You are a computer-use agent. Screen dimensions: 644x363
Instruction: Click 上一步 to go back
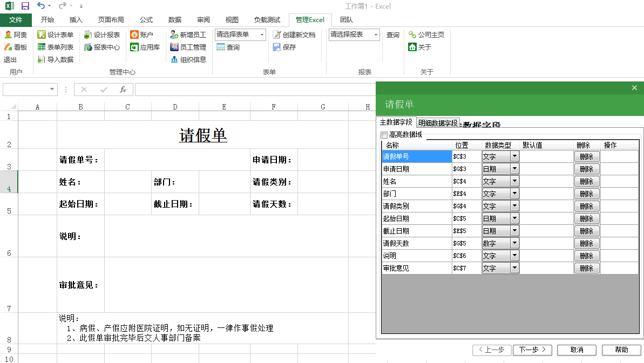[491, 350]
